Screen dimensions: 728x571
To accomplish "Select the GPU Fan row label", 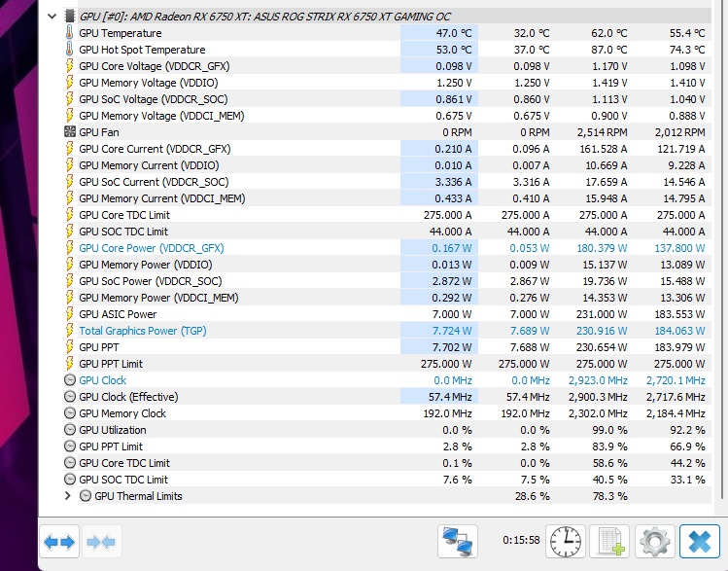I will (x=99, y=132).
